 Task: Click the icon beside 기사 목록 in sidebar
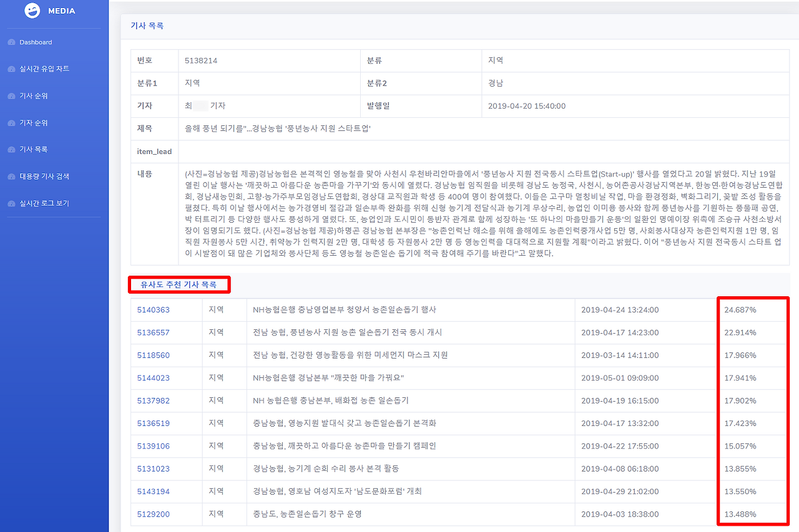[11, 150]
